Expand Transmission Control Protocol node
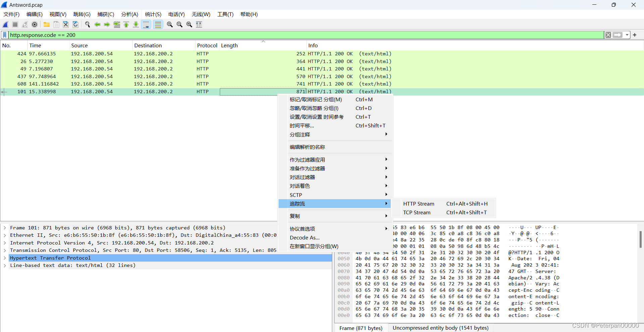The height and width of the screenshot is (332, 644). coord(5,250)
